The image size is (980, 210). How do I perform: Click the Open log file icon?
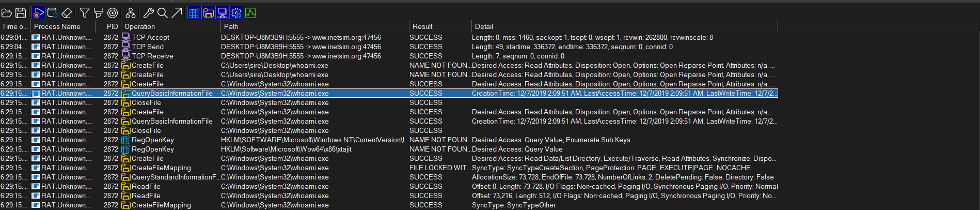[7, 13]
